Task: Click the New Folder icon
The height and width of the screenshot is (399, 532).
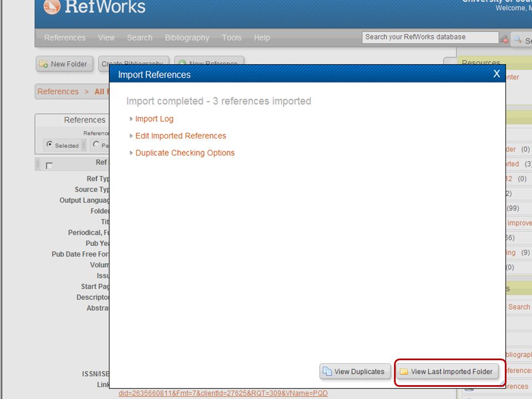Action: (x=43, y=64)
